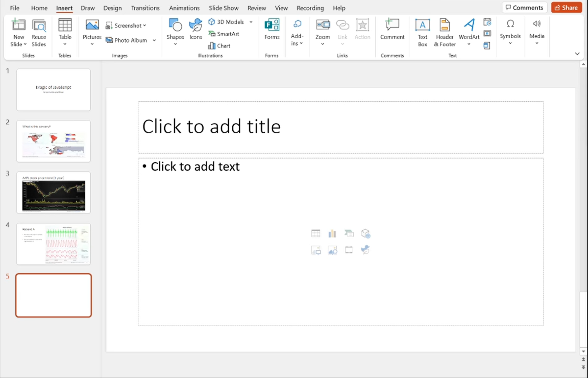This screenshot has height=378, width=588.
Task: Open the Transitions tab
Action: pos(145,8)
